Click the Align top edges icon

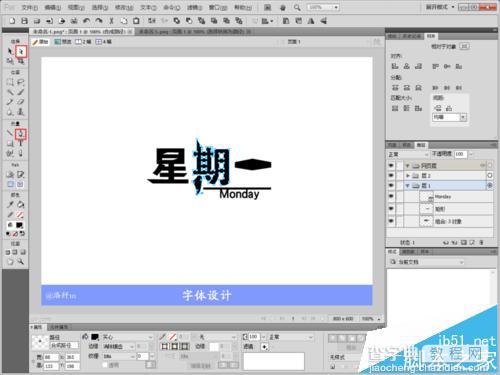coord(435,66)
